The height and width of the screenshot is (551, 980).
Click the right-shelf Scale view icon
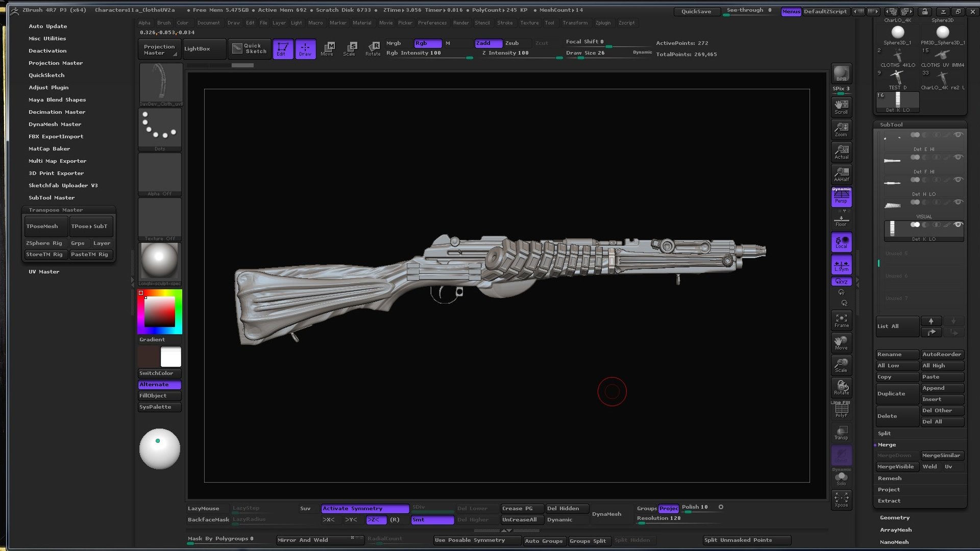841,365
